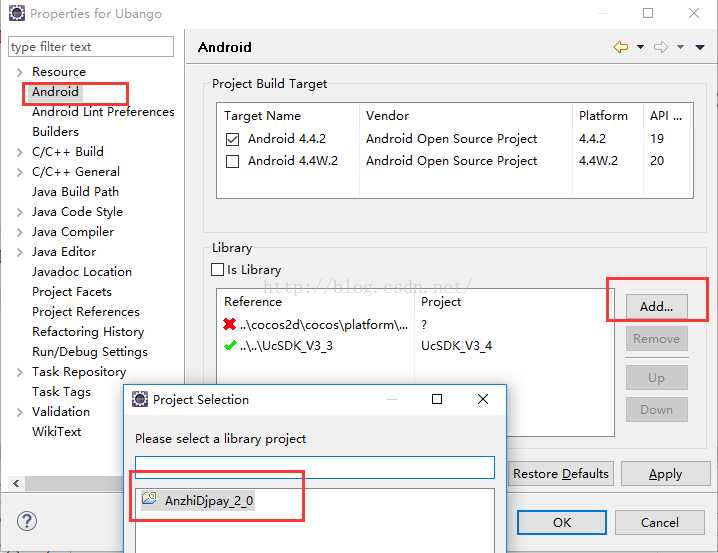
Task: Select Android in the properties tree
Action: [x=55, y=92]
